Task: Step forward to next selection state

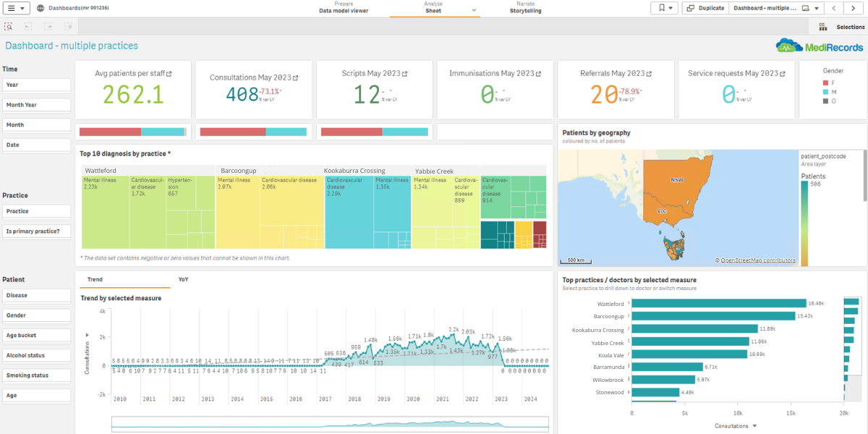Action: pyautogui.click(x=48, y=26)
